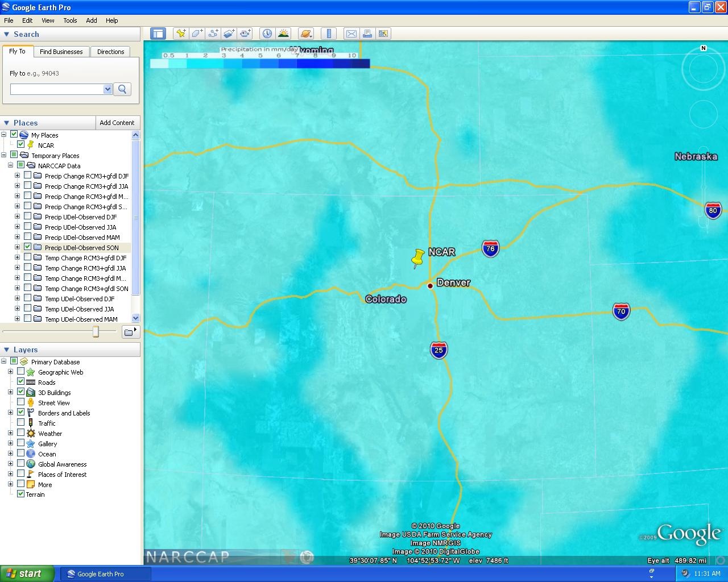
Task: Toggle sunlight across the landscape
Action: pos(283,34)
